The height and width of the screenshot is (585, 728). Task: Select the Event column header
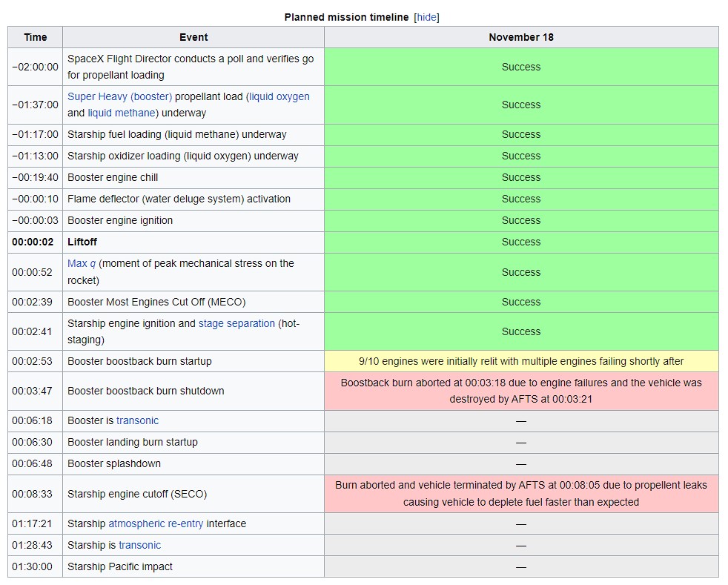tap(193, 37)
